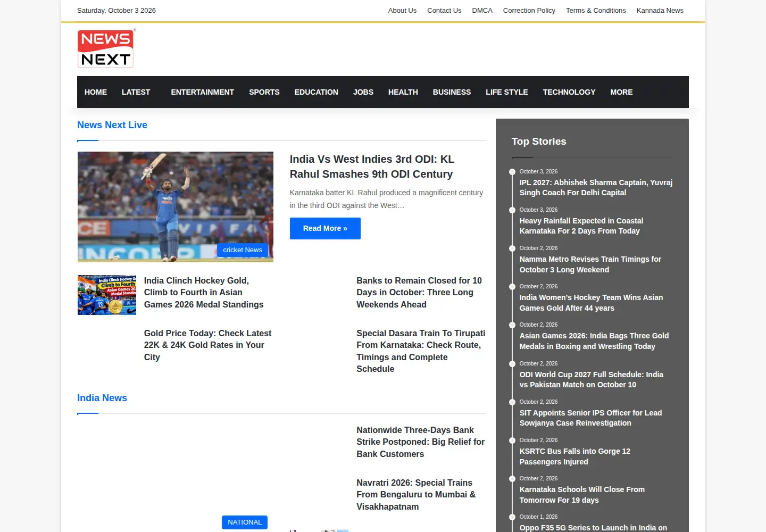Image resolution: width=766 pixels, height=532 pixels.
Task: Open Banks to Remain Closed article
Action: (419, 292)
